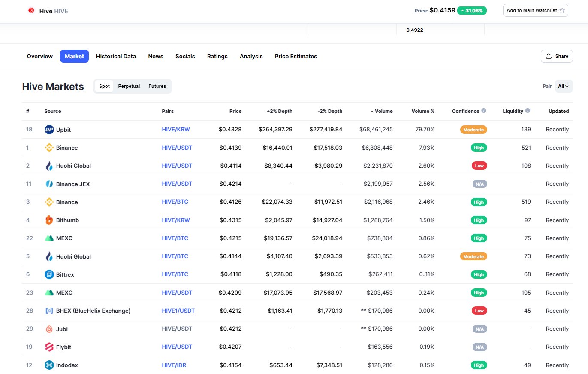This screenshot has width=588, height=374.
Task: Click the Upbit source name
Action: [63, 130]
